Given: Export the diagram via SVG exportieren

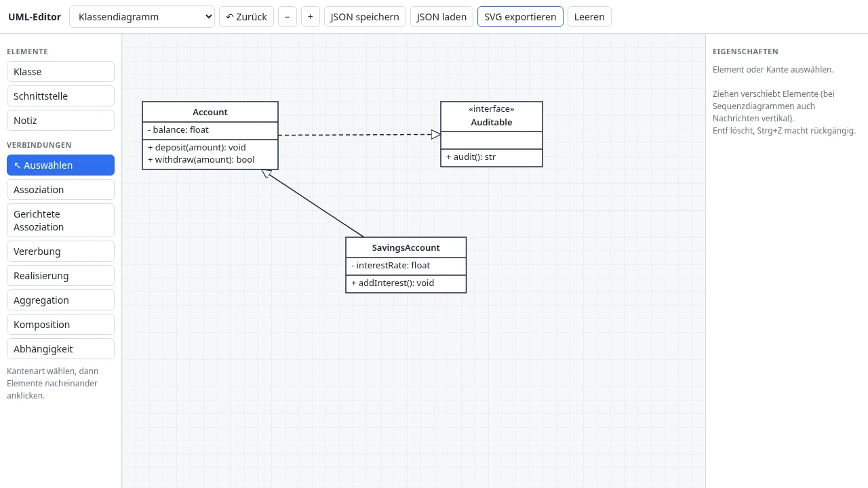Looking at the screenshot, I should 520,17.
